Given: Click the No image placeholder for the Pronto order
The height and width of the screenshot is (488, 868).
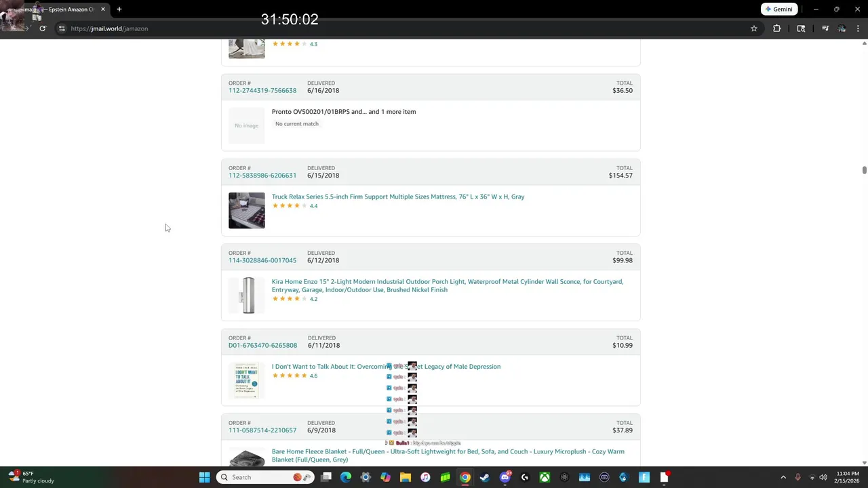Looking at the screenshot, I should click(x=247, y=125).
